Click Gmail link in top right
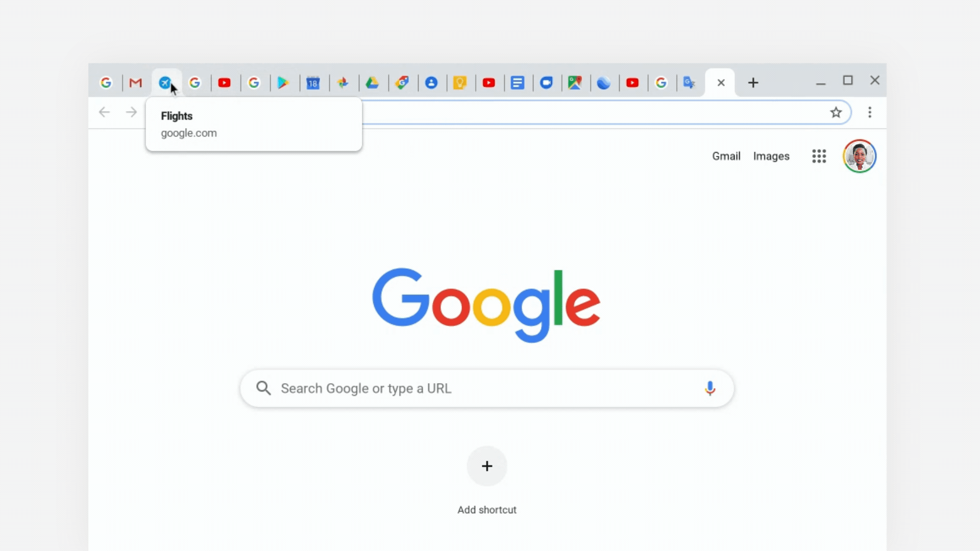This screenshot has height=551, width=980. pos(726,156)
